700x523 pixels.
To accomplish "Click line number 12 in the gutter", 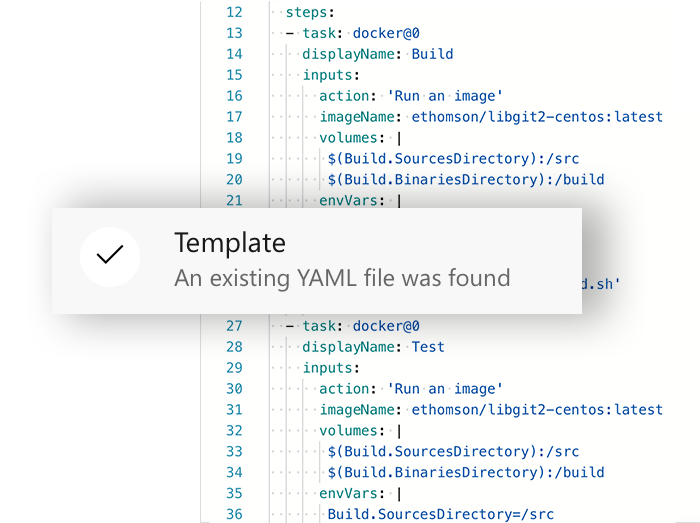I will [x=234, y=12].
